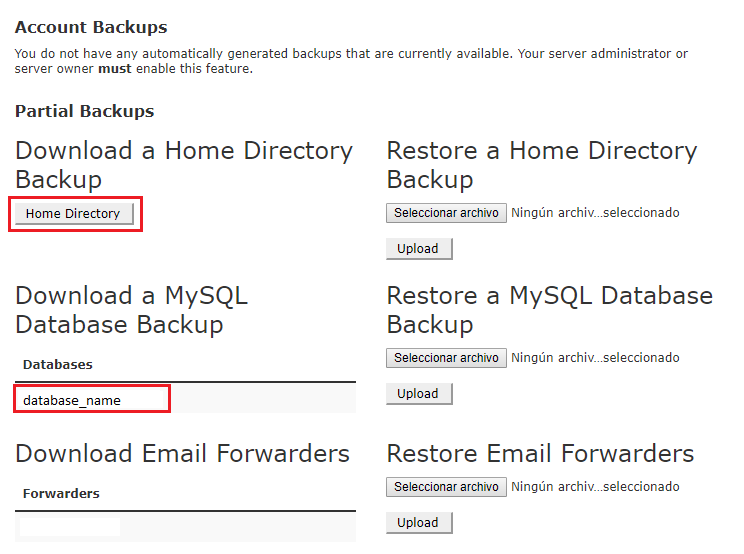Viewport: 744px width, 554px height.
Task: Upload the MySQL Database backup file
Action: click(x=418, y=394)
